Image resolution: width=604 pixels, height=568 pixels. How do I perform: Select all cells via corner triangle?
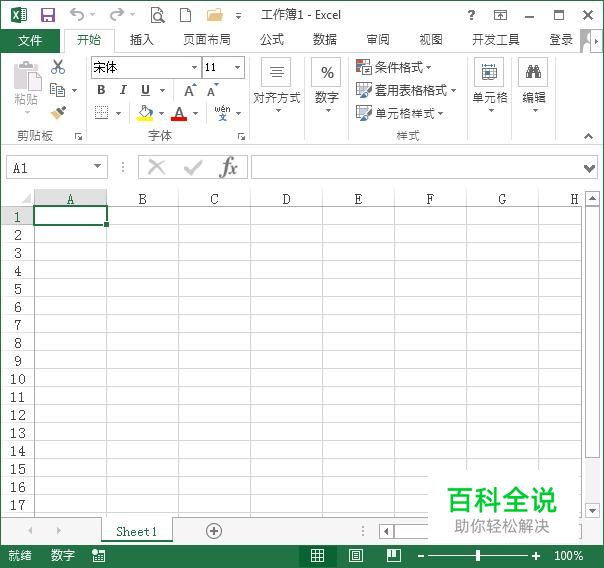point(26,198)
